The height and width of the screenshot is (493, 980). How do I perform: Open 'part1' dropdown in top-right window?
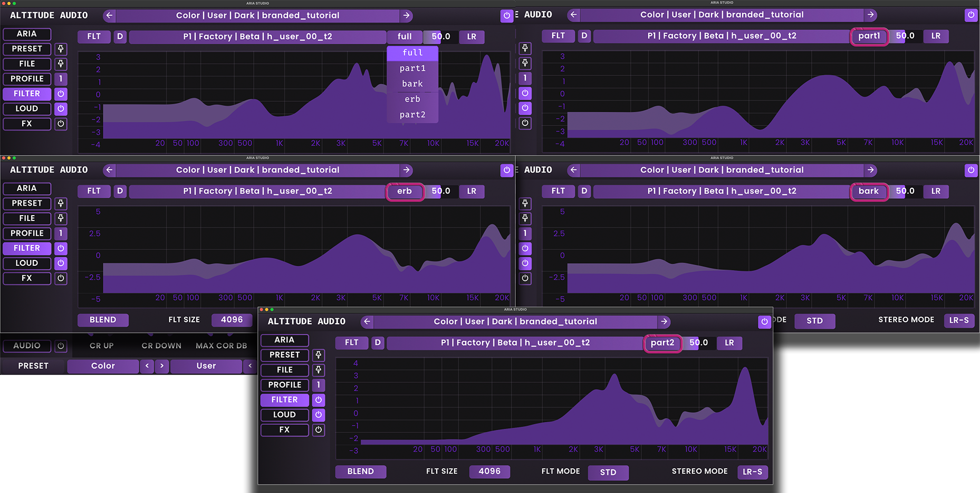(x=869, y=36)
